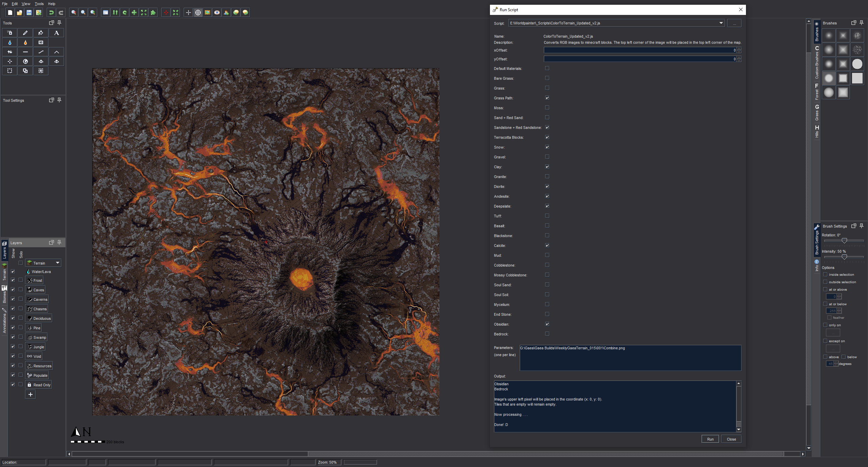Open the Tools menu
The height and width of the screenshot is (467, 868).
39,4
